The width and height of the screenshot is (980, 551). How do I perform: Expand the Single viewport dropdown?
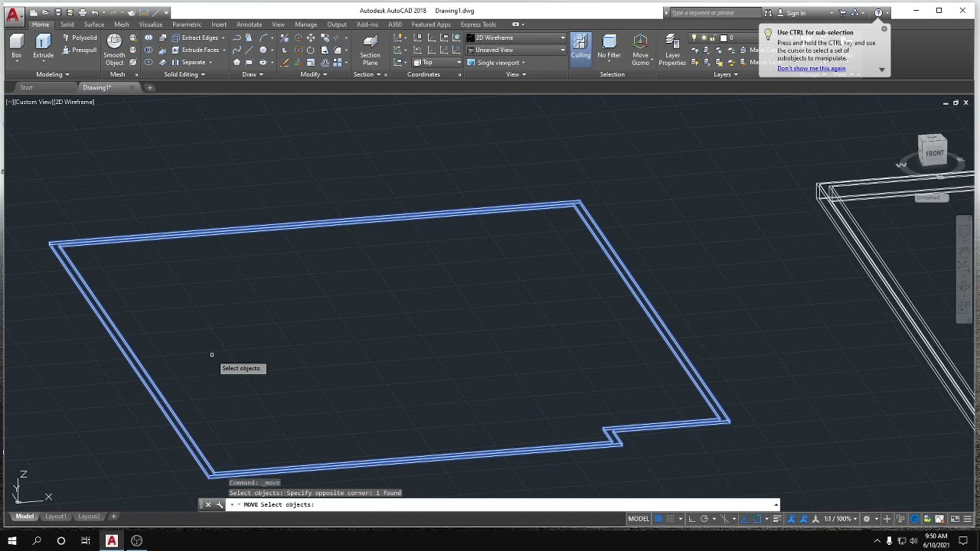[x=497, y=63]
